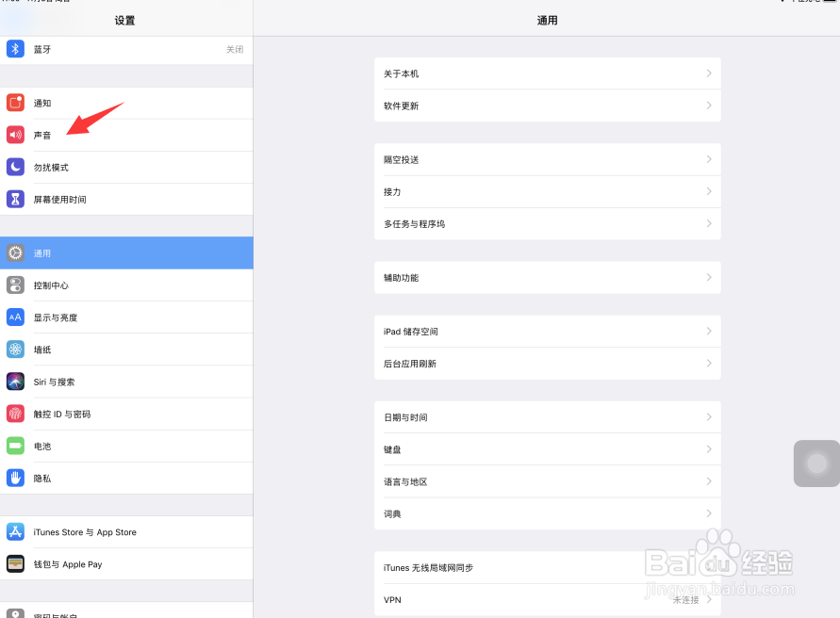Open Notifications via its red bell icon
Screen dimensions: 840x618
tap(15, 103)
